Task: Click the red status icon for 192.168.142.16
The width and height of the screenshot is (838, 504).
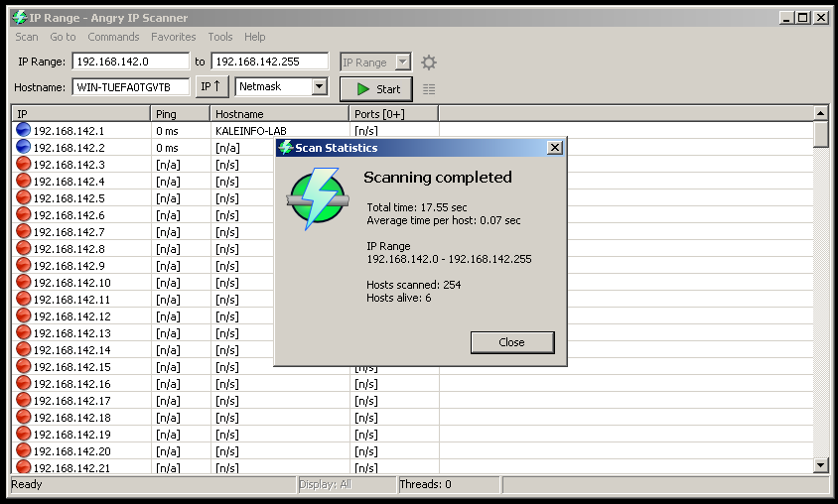Action: pyautogui.click(x=24, y=383)
